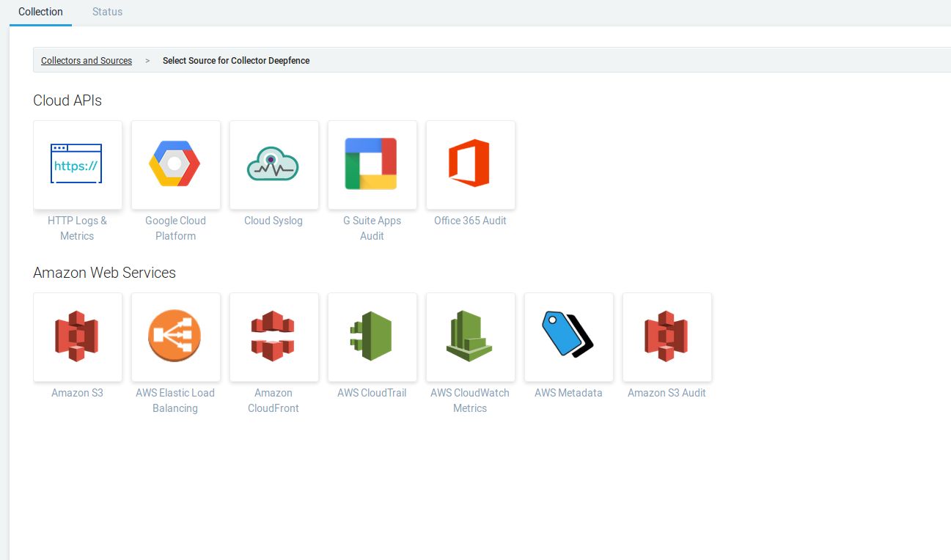Switch to the Status tab
This screenshot has height=560, width=951.
tap(107, 12)
